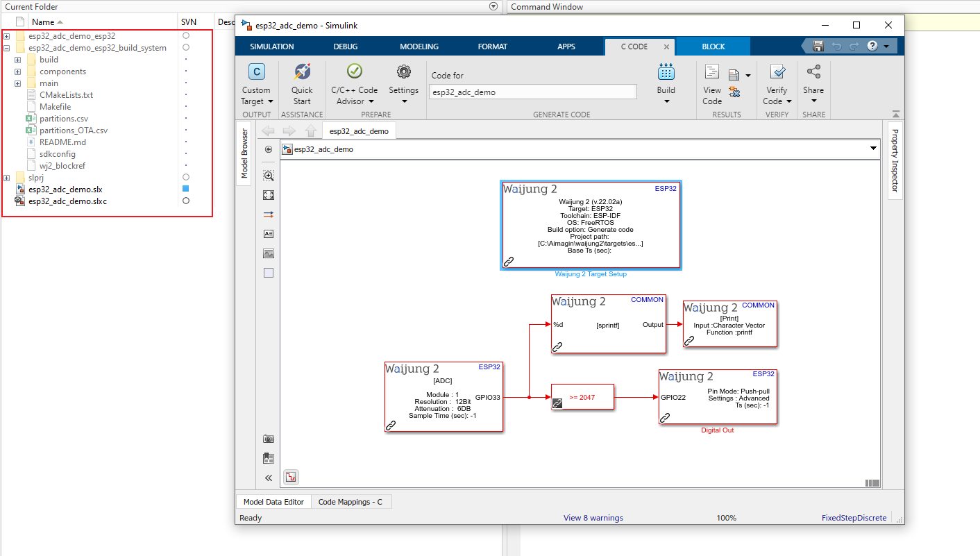Expand the slprj folder
980x556 pixels.
coord(6,178)
